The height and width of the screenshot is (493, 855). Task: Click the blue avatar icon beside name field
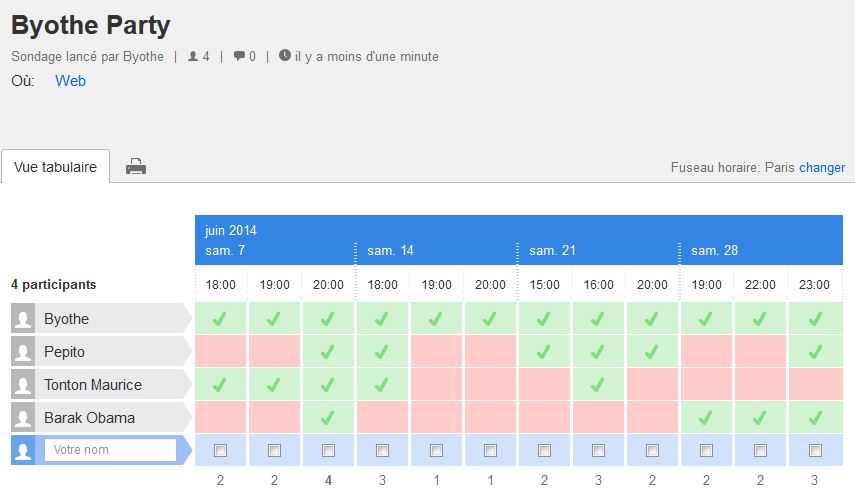[x=22, y=450]
